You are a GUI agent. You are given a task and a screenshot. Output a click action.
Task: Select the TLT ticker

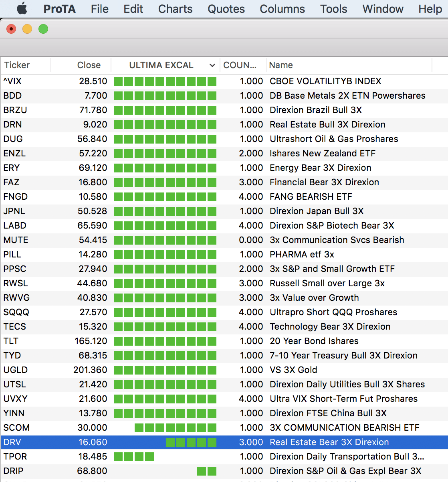[11, 341]
